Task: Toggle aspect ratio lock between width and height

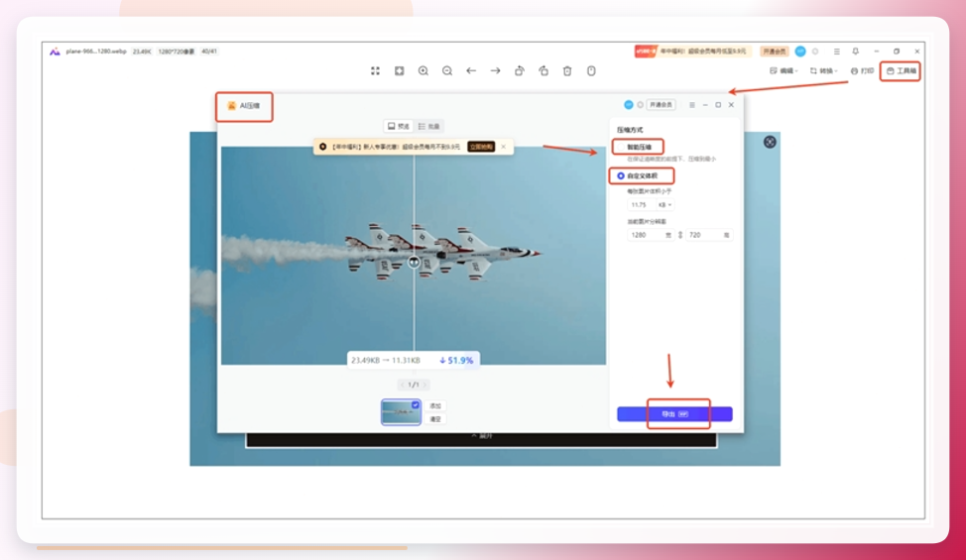Action: coord(680,235)
